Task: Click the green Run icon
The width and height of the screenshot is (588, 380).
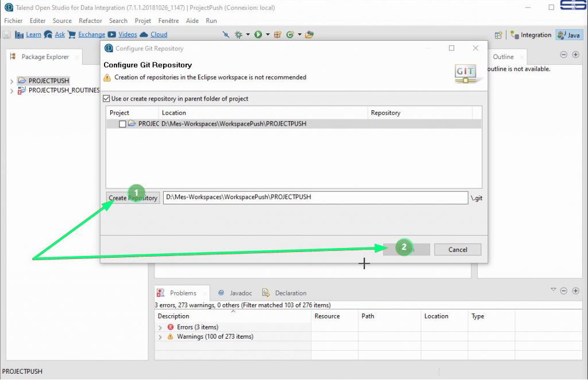Action: pyautogui.click(x=258, y=34)
